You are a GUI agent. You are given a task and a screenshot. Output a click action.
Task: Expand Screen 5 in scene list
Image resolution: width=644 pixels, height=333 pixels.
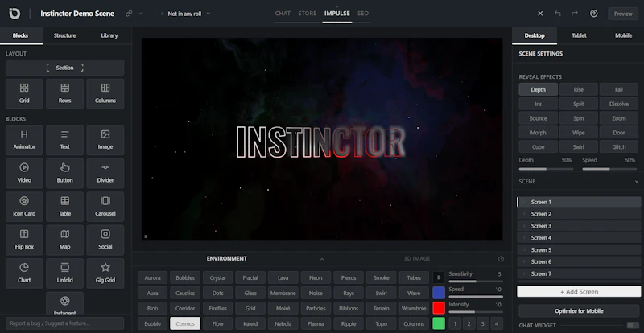[525, 249]
